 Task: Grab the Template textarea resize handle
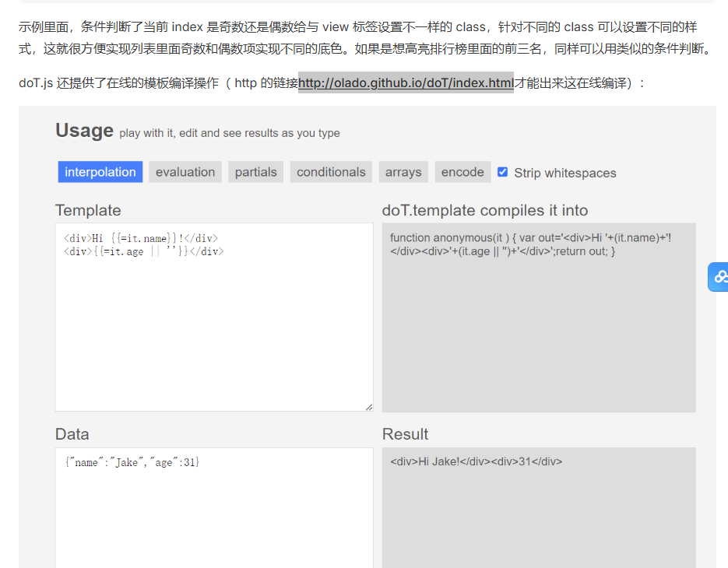(369, 407)
